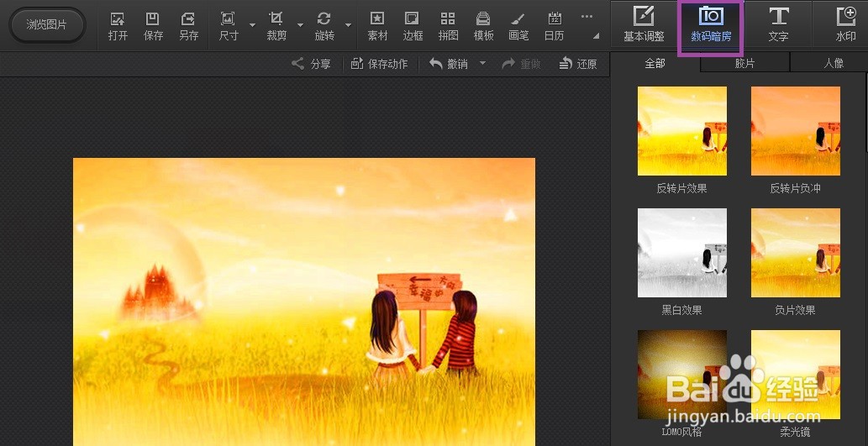Select the 全部 filter category tab

point(655,63)
